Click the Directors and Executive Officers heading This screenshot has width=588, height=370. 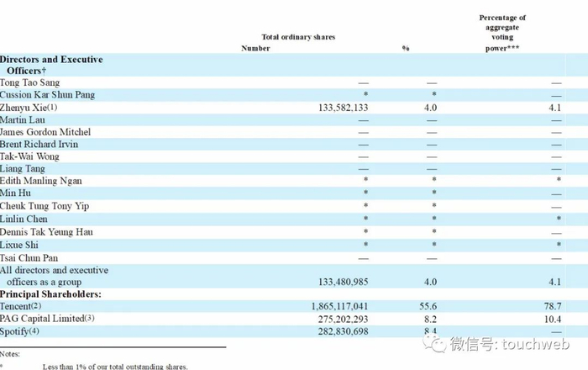[51, 65]
